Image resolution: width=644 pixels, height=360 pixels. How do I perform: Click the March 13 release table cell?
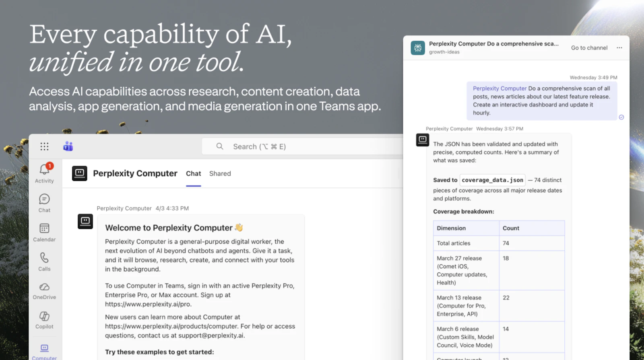pyautogui.click(x=466, y=306)
